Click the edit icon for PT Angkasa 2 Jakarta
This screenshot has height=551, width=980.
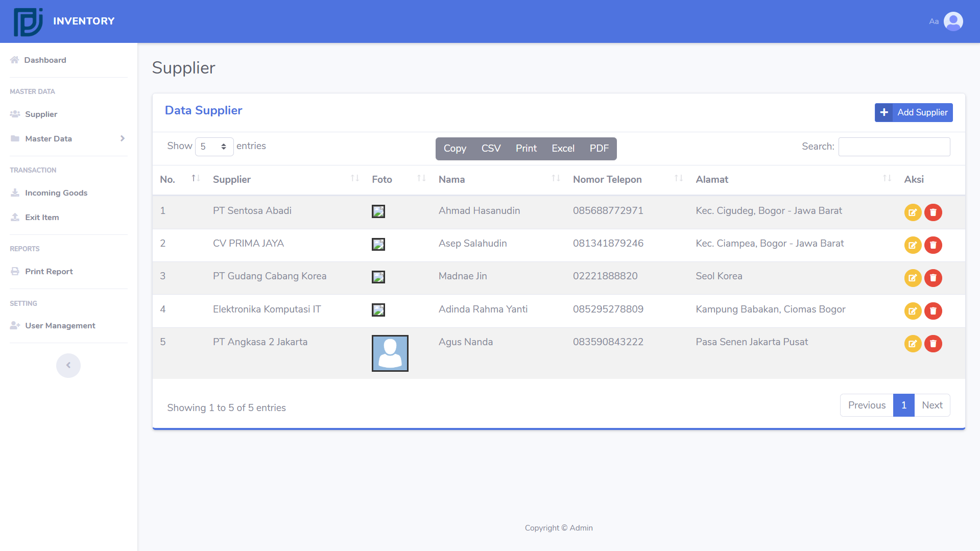click(912, 344)
